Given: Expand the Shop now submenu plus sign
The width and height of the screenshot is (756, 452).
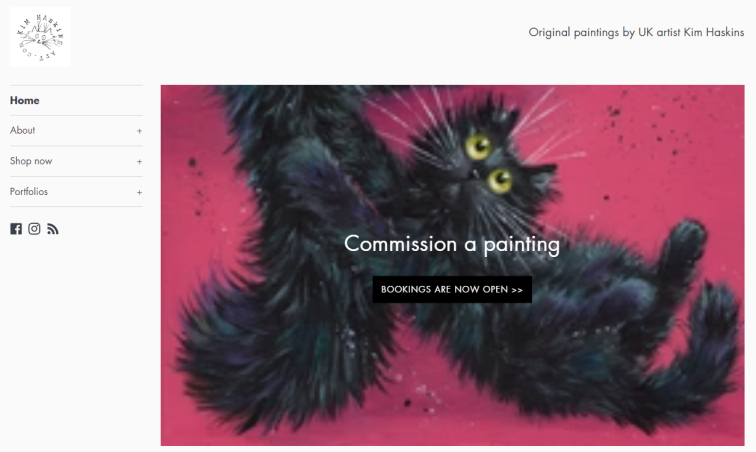Looking at the screenshot, I should click(139, 162).
